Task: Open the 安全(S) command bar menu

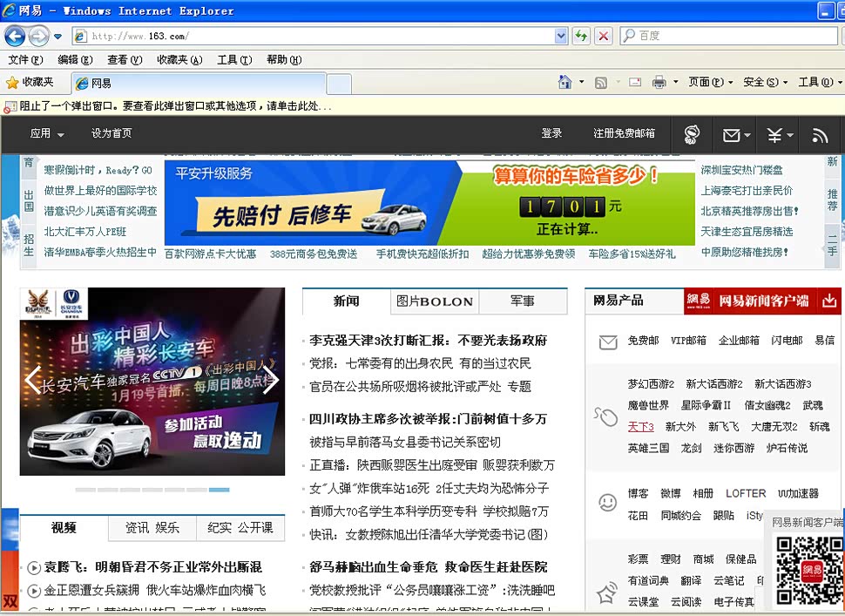Action: (765, 82)
